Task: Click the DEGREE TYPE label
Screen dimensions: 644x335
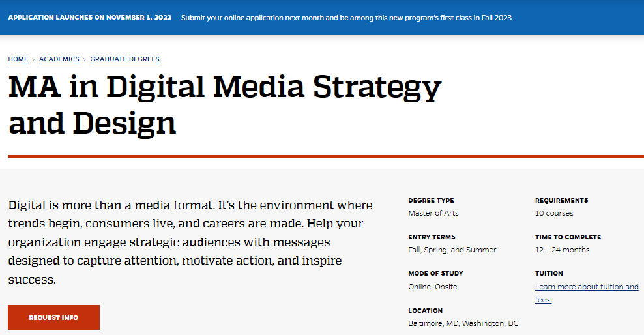Action: click(431, 201)
